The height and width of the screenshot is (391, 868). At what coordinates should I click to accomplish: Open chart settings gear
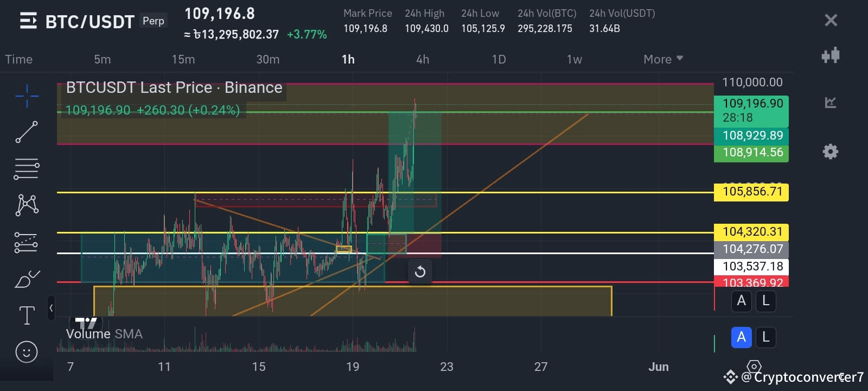pos(831,152)
